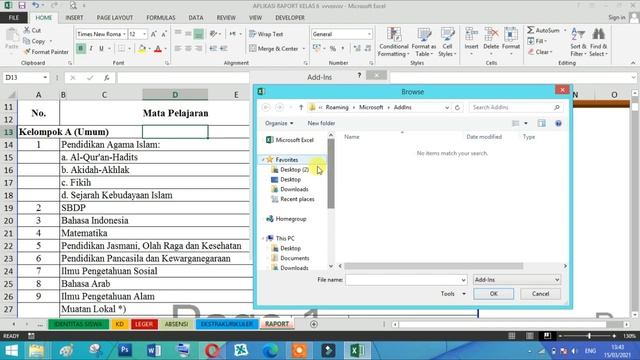Click the Search AddIns box
This screenshot has width=640, height=360.
(x=516, y=107)
